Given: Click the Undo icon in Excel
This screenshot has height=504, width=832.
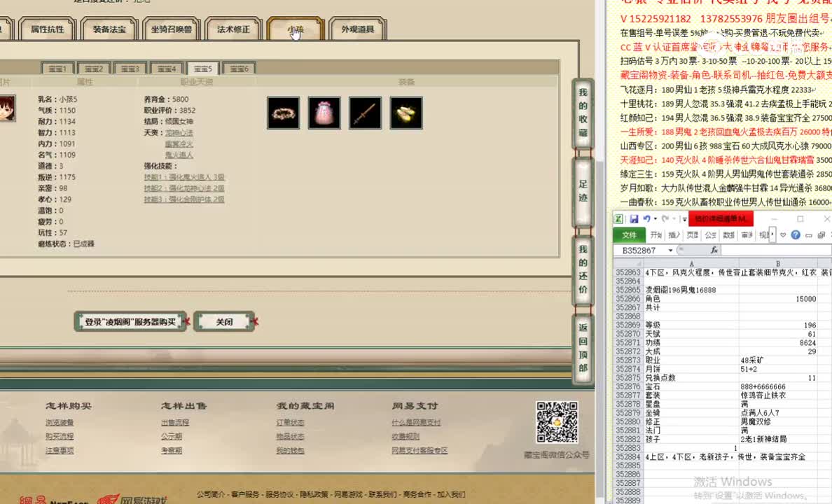Looking at the screenshot, I should 647,218.
